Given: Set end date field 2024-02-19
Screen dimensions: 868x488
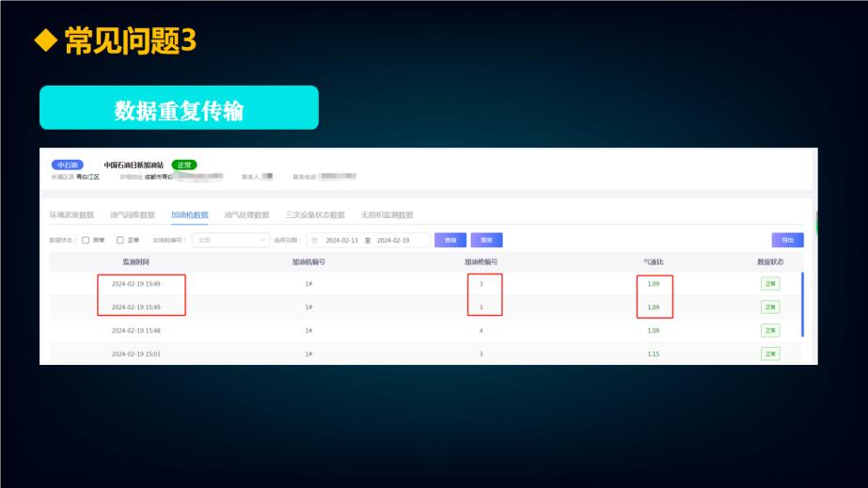Looking at the screenshot, I should [393, 240].
